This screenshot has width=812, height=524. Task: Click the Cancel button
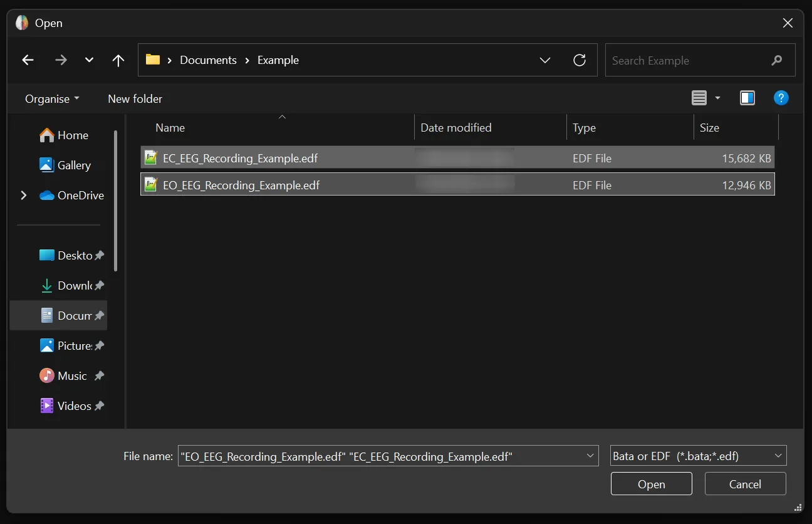click(x=745, y=484)
